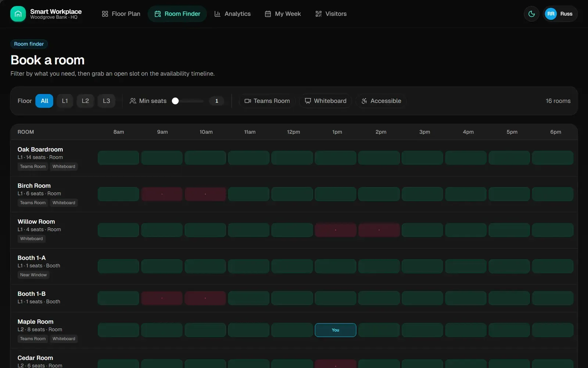Book Booth 1-B 8am slot
The width and height of the screenshot is (588, 368).
[118, 298]
